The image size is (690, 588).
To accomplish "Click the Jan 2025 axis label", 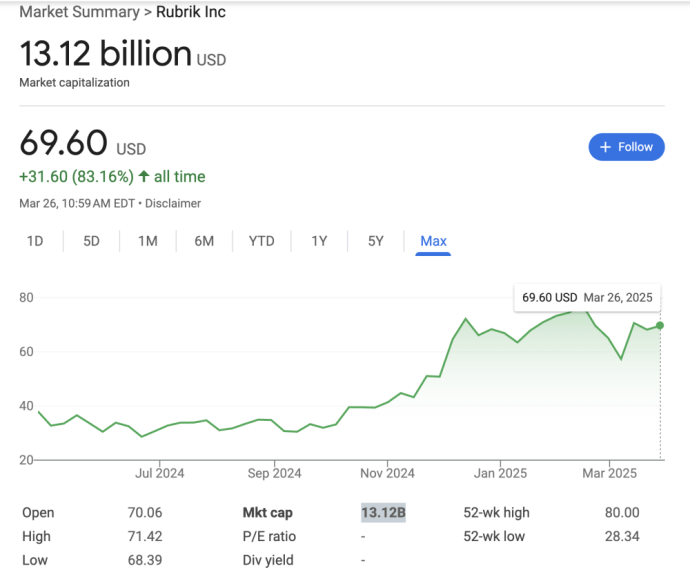I will (x=500, y=474).
